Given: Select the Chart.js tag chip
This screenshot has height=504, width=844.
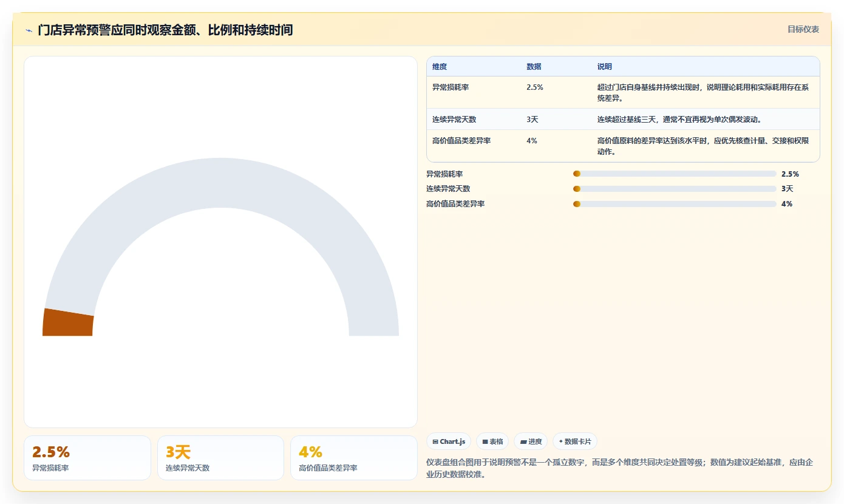Looking at the screenshot, I should pyautogui.click(x=449, y=441).
